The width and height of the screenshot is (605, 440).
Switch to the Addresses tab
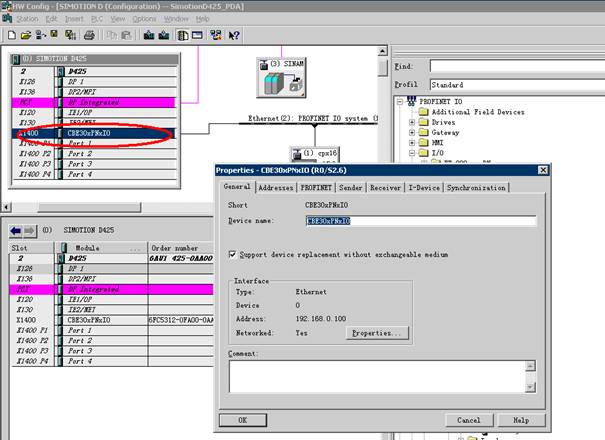pos(275,187)
